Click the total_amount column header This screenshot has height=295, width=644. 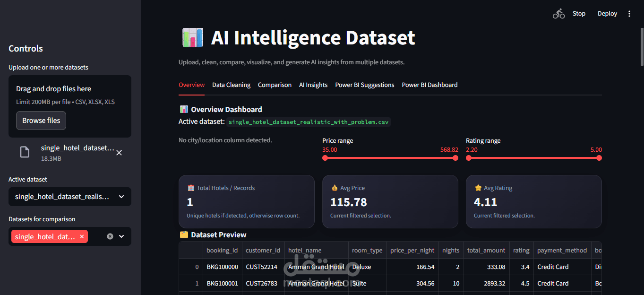(486, 250)
